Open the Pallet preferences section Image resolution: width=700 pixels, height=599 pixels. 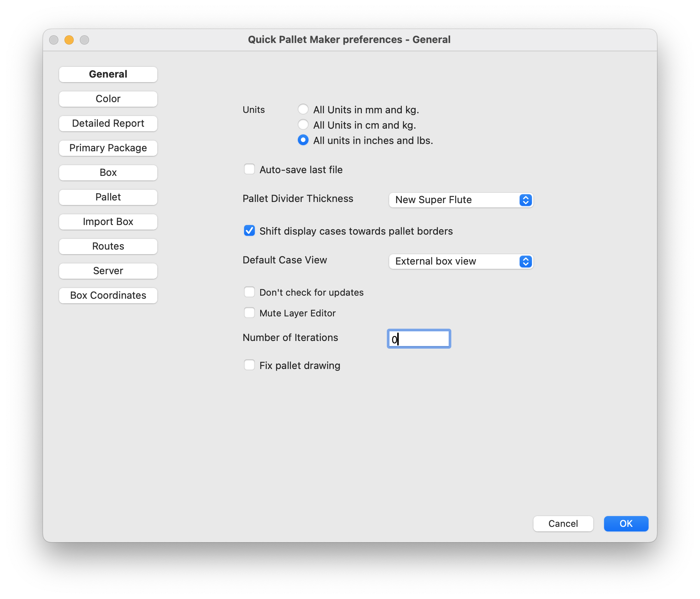pos(108,197)
